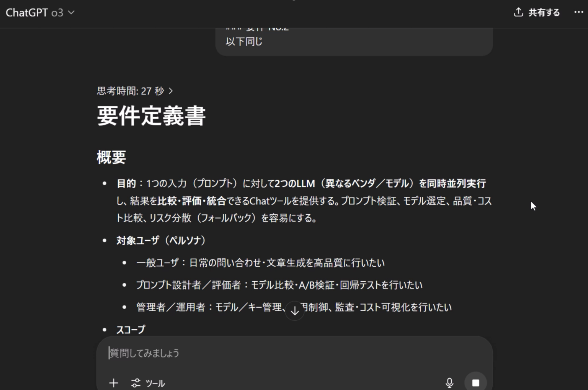Screen dimensions: 588x390
Task: Attach a file with the plus icon
Action: click(114, 383)
